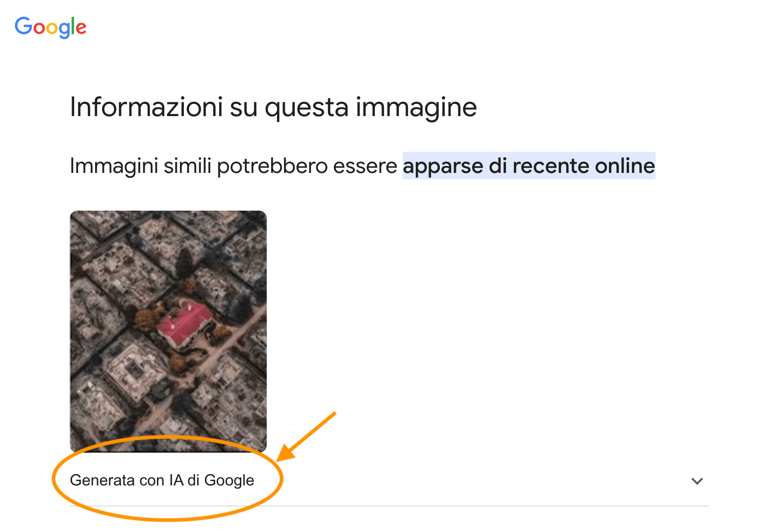Select the blue capital G of the logo

pos(23,25)
